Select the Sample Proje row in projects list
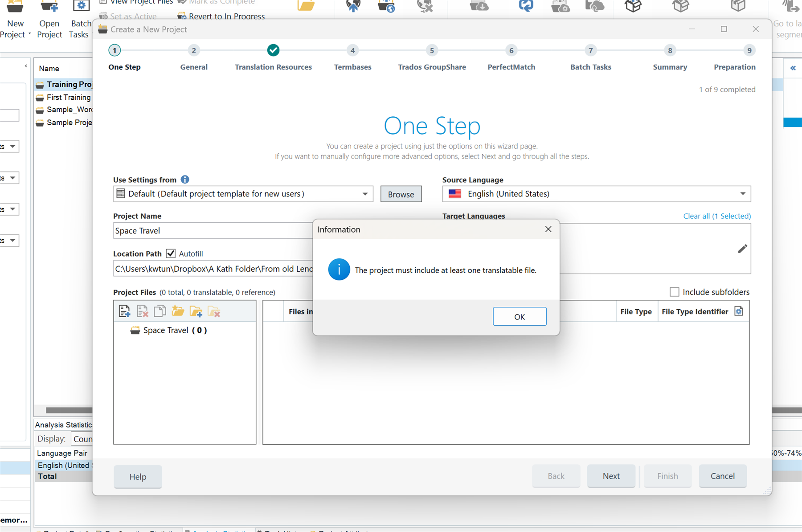The height and width of the screenshot is (532, 802). [64, 123]
